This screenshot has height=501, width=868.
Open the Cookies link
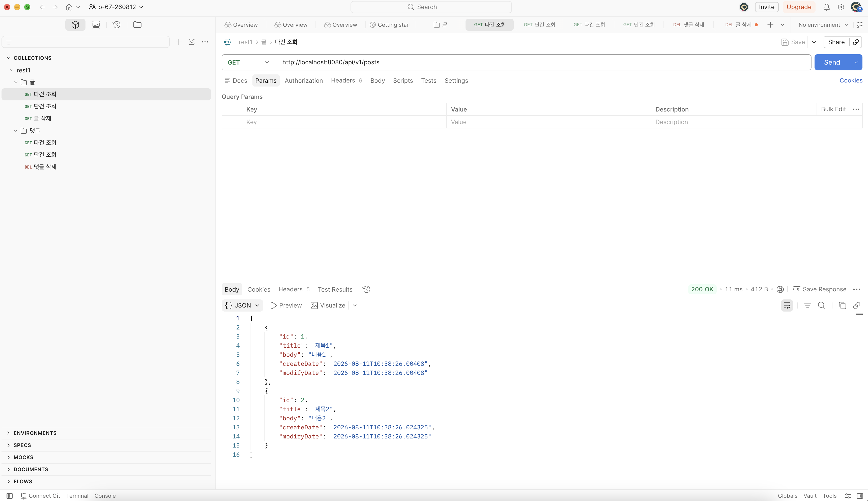(x=851, y=80)
